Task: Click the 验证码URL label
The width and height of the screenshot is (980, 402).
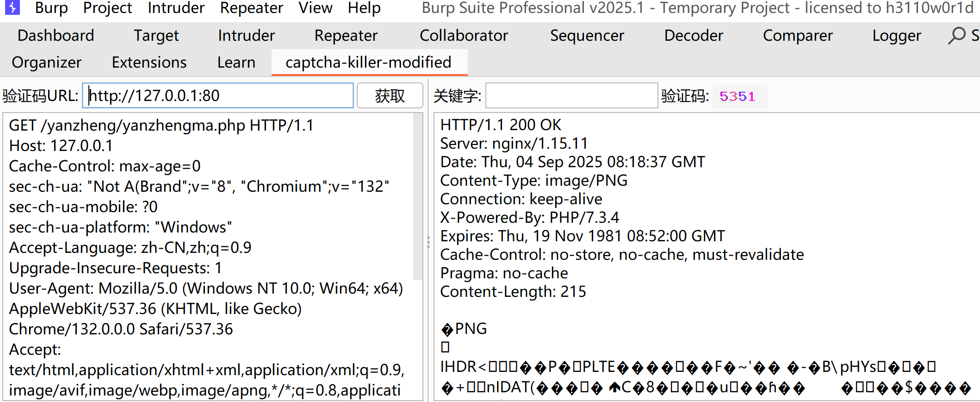Action: [x=41, y=96]
